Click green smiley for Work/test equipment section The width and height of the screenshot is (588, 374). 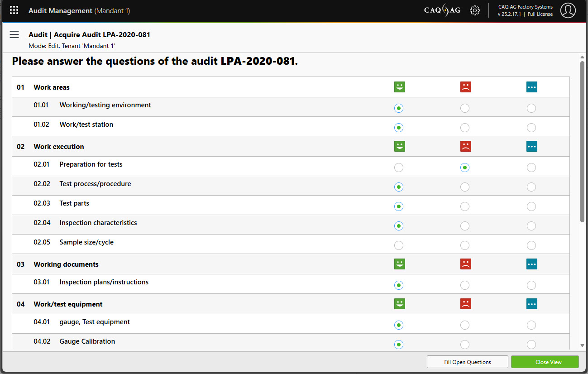pyautogui.click(x=399, y=304)
